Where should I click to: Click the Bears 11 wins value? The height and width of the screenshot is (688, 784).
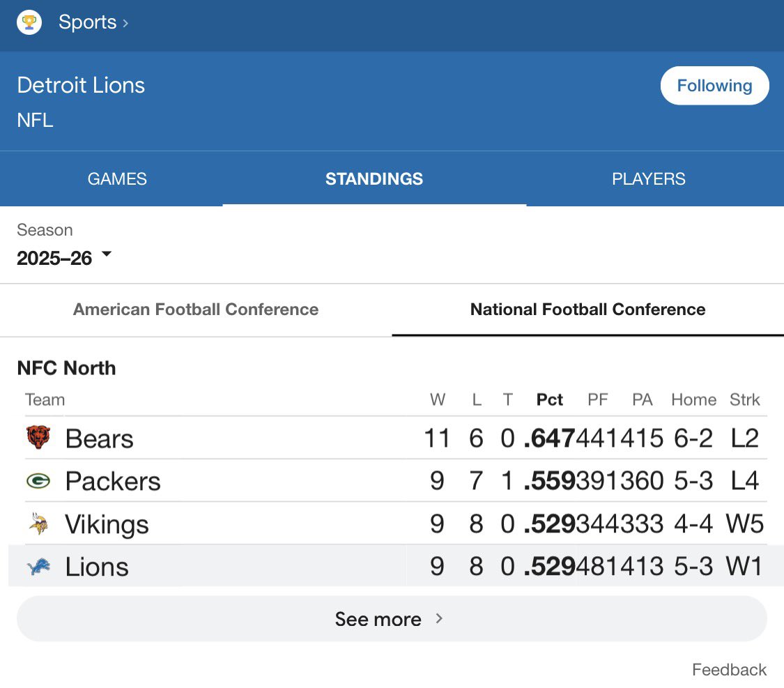pos(437,438)
